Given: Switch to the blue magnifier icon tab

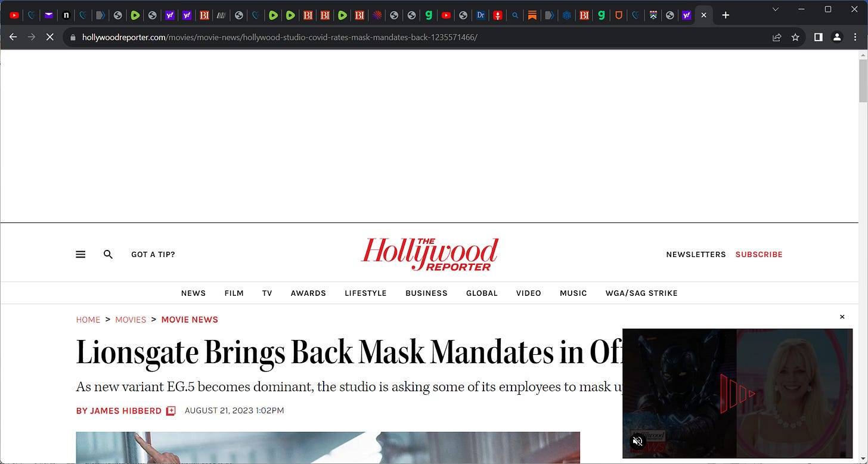Looking at the screenshot, I should coord(515,16).
